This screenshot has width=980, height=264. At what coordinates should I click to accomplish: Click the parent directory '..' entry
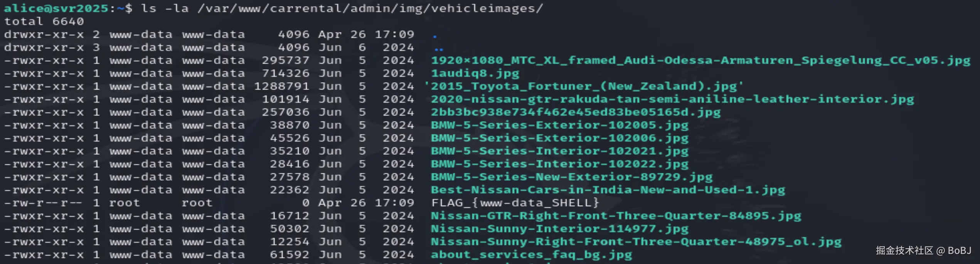(439, 48)
